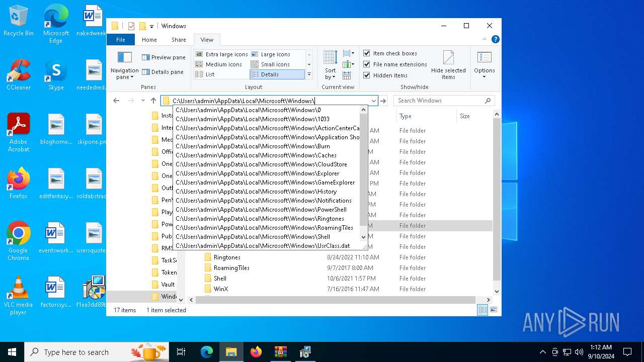Pick the Windows\Notifications suggestion
Viewport: 644px width, 362px height.
pos(267,201)
